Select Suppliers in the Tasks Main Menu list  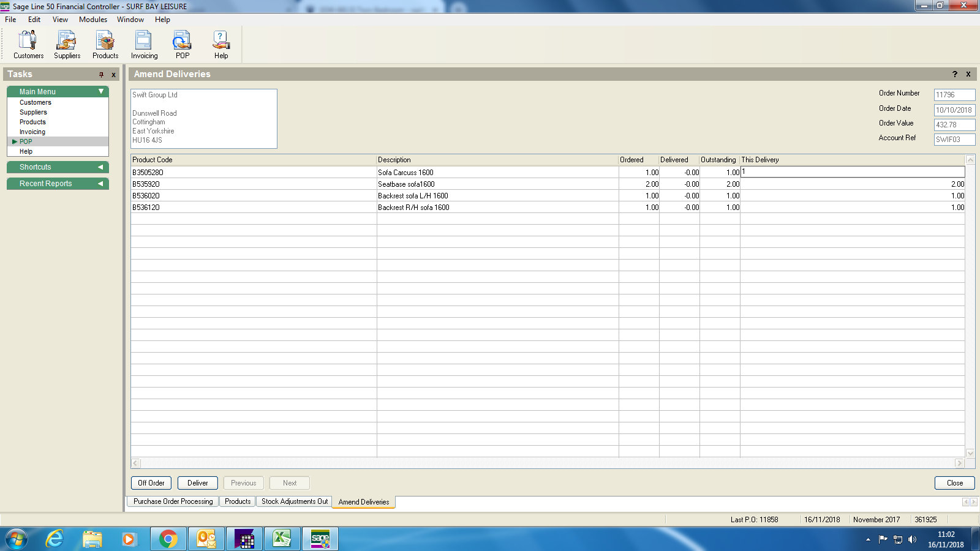coord(33,112)
